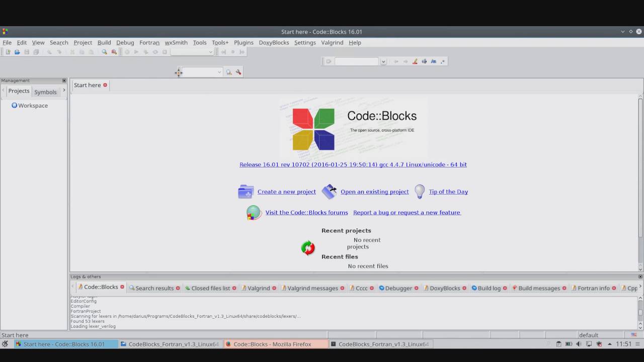
Task: Click the search text input field
Action: [357, 61]
